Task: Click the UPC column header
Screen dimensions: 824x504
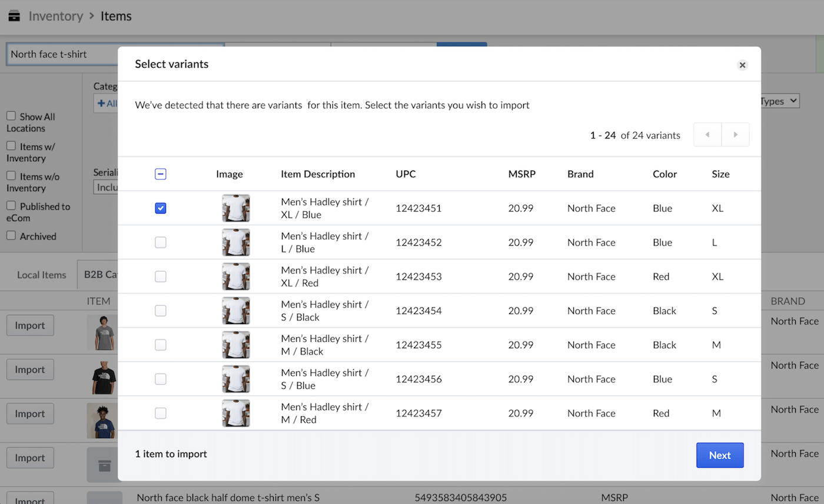Action: (406, 174)
